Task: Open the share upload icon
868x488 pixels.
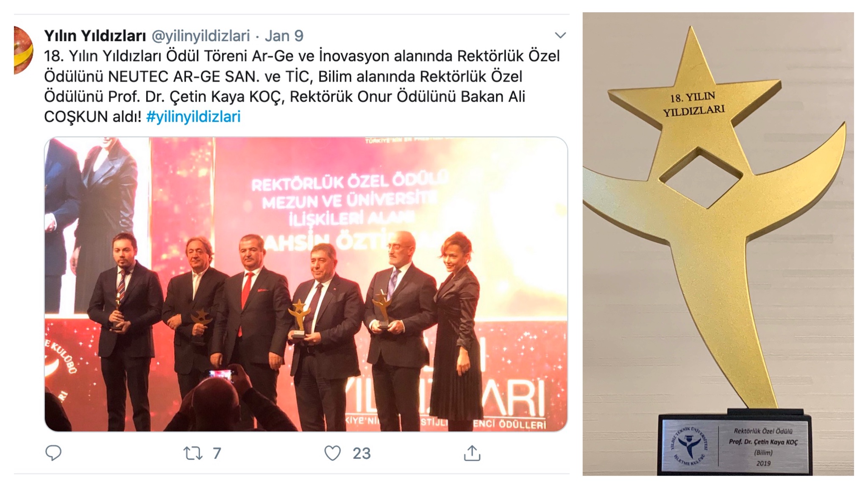Action: (x=472, y=453)
